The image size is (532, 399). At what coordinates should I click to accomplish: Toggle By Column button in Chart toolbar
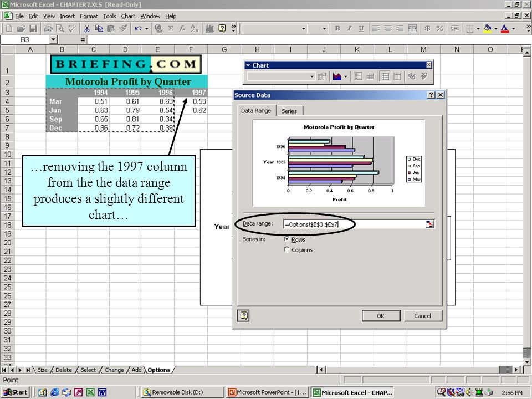click(397, 76)
